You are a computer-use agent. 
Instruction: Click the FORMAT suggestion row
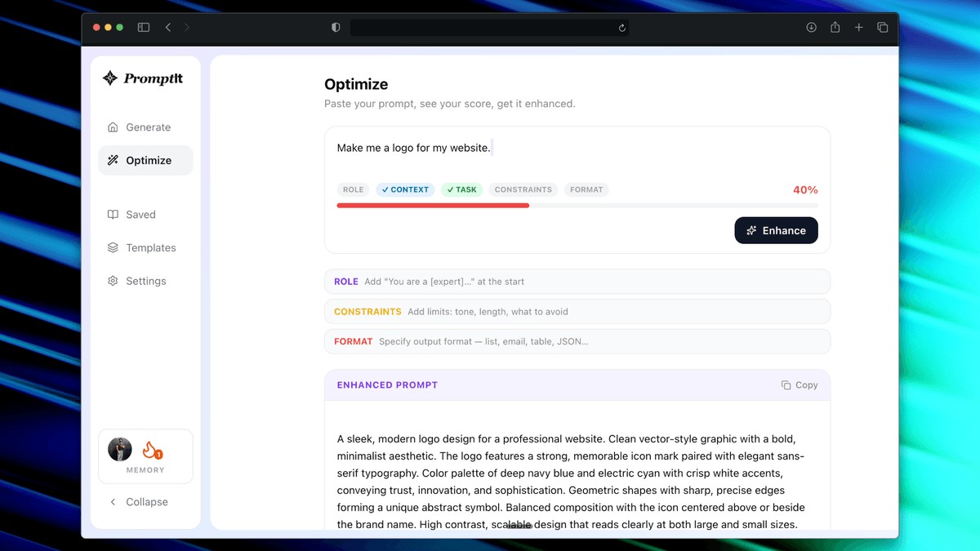click(577, 341)
